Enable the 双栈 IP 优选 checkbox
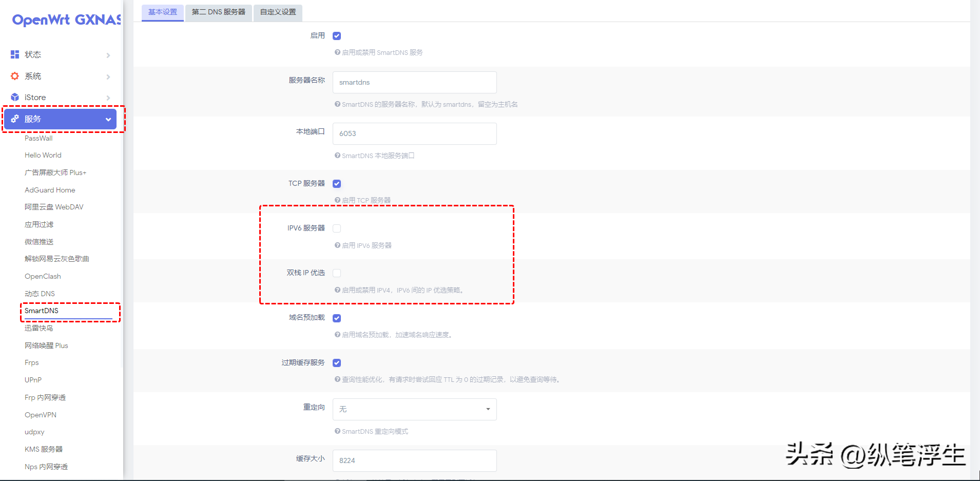 pyautogui.click(x=337, y=273)
